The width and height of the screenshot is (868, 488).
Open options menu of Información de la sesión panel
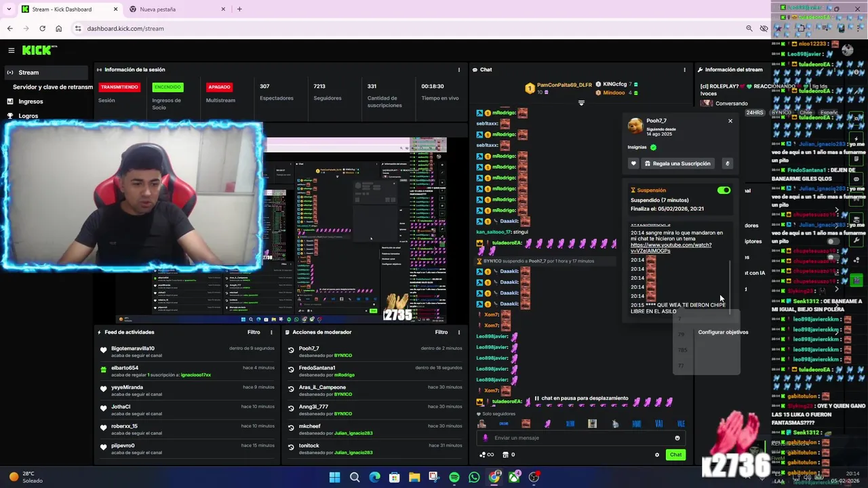[x=458, y=70]
